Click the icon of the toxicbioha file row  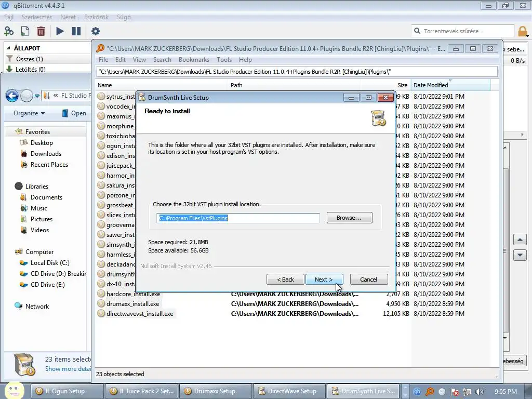click(101, 136)
